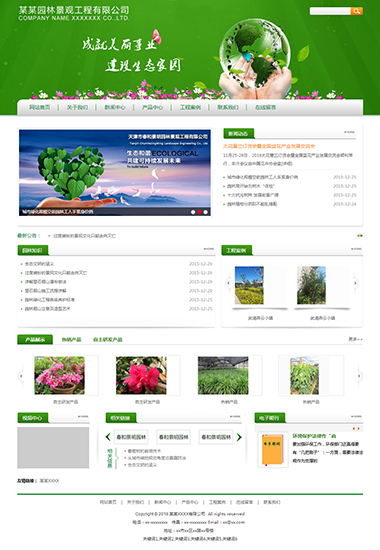Click small orange arrows in 电子期刊 panel
The height and width of the screenshot is (550, 380).
pos(356,428)
